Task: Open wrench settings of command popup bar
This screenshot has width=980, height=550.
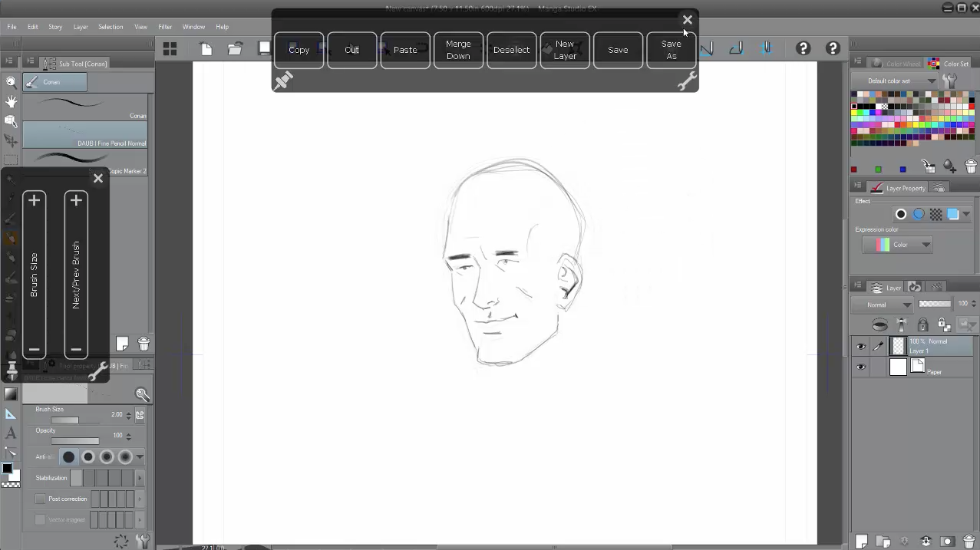Action: pyautogui.click(x=687, y=81)
